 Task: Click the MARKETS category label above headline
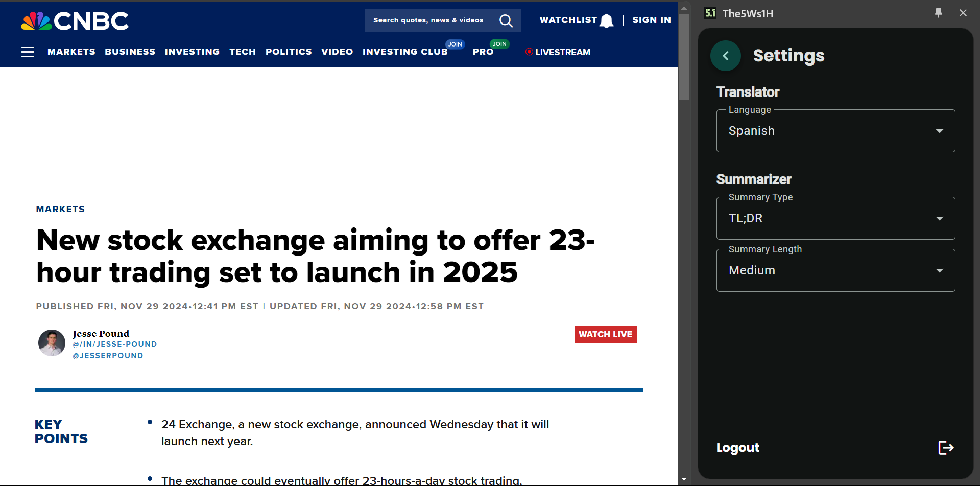point(60,209)
